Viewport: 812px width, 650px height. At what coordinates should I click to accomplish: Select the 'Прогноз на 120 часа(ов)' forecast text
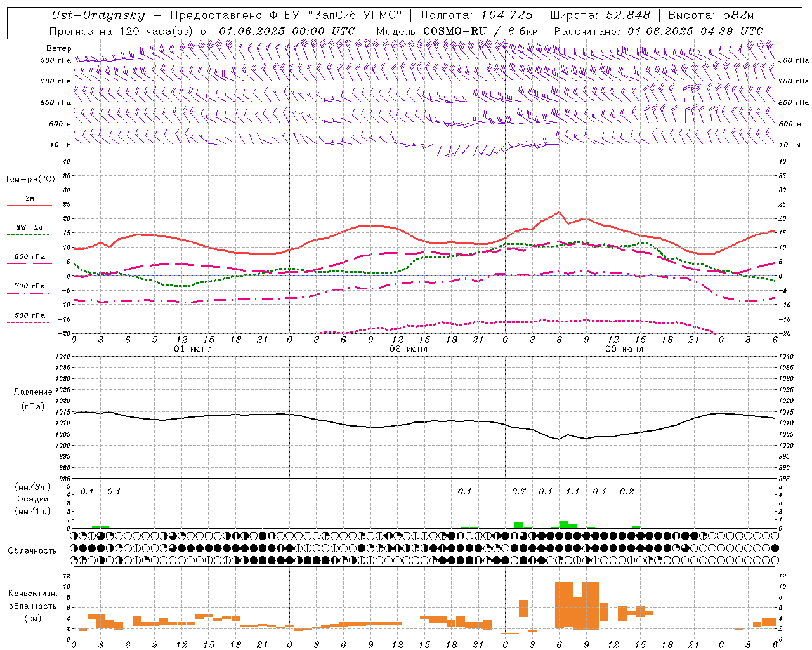pyautogui.click(x=122, y=31)
